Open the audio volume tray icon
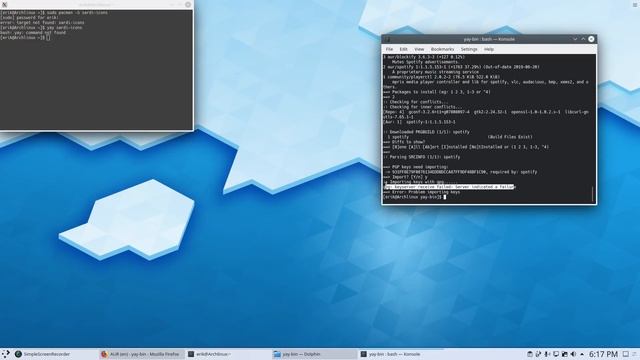This screenshot has width=640, height=360. 573,354
